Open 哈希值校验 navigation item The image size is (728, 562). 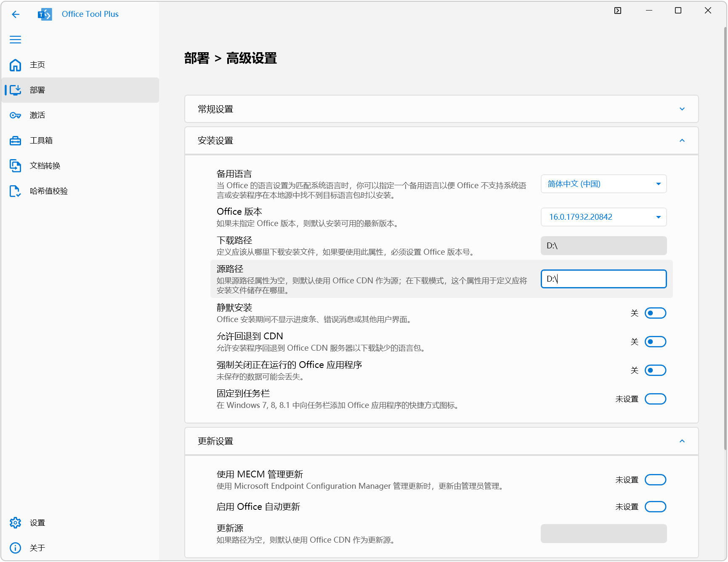80,191
